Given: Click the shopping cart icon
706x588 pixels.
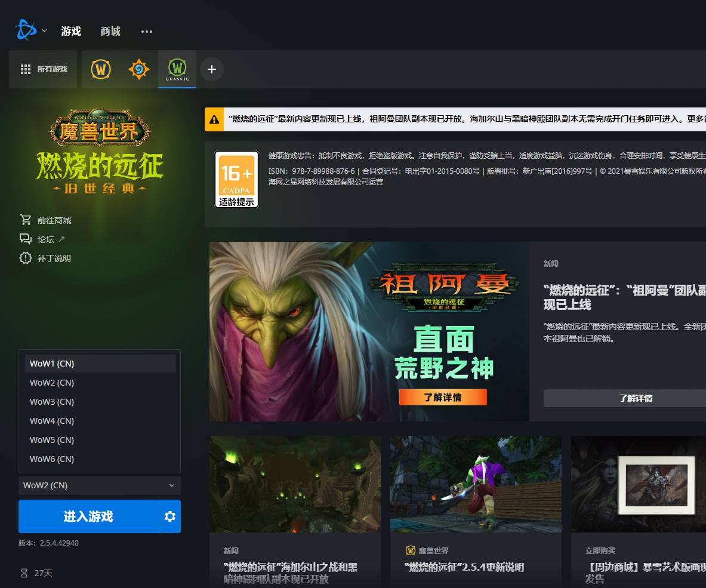Looking at the screenshot, I should point(26,220).
